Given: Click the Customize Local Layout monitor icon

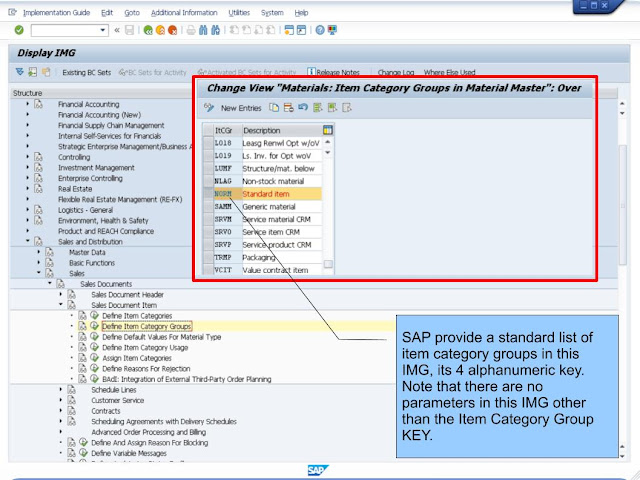Looking at the screenshot, I should 333,30.
